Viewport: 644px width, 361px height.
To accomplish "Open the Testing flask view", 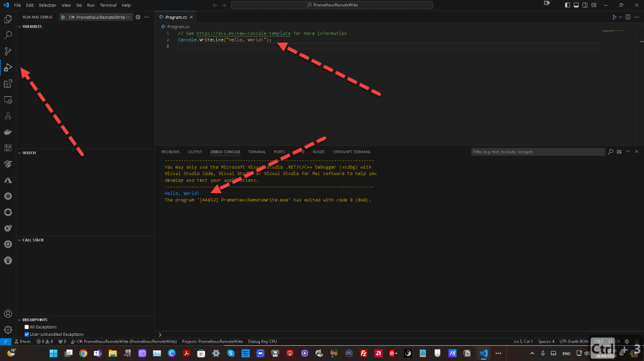I will click(x=8, y=116).
